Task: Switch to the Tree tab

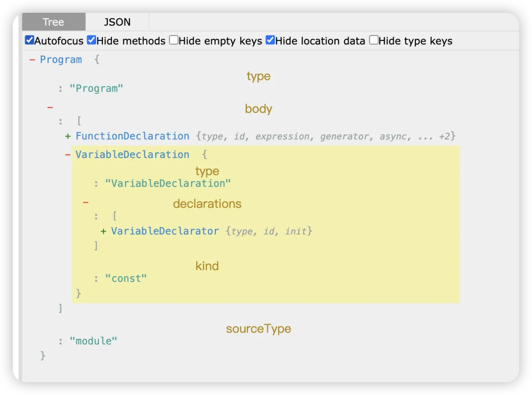Action: click(54, 22)
